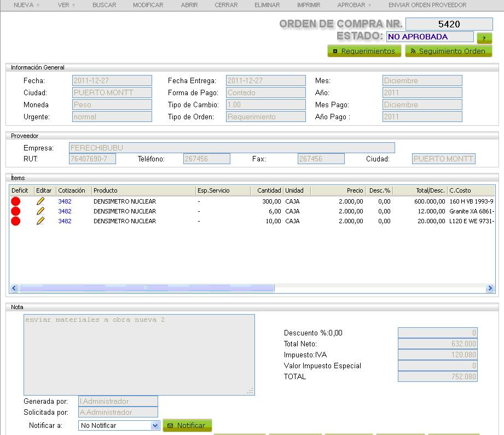This screenshot has height=435, width=504.
Task: Open cotización 3482 link in first row
Action: pyautogui.click(x=65, y=201)
